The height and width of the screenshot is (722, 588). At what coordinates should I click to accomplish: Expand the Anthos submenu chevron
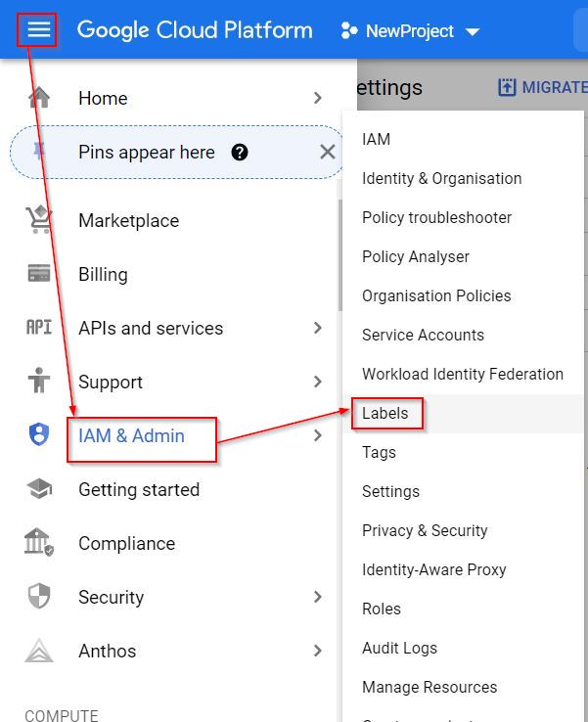coord(317,651)
